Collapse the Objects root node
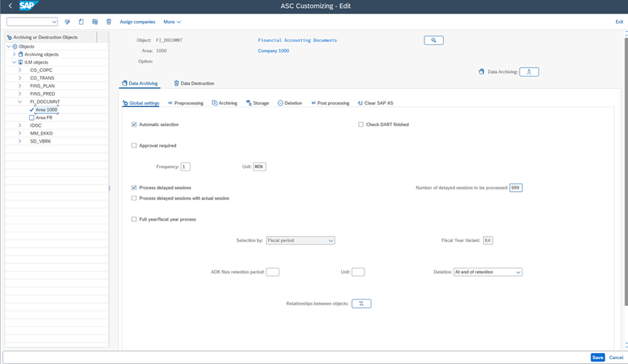Image resolution: width=628 pixels, height=364 pixels. (x=9, y=46)
